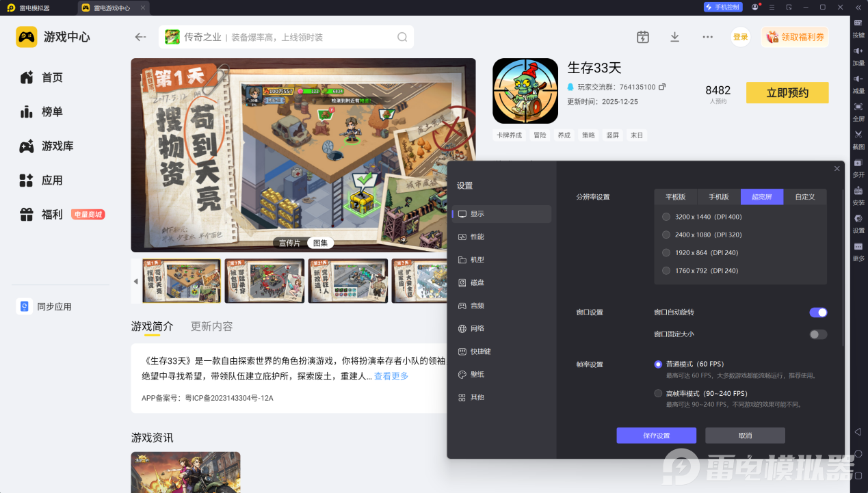Click the 领取福利券 coupon button
The height and width of the screenshot is (493, 868).
[795, 37]
